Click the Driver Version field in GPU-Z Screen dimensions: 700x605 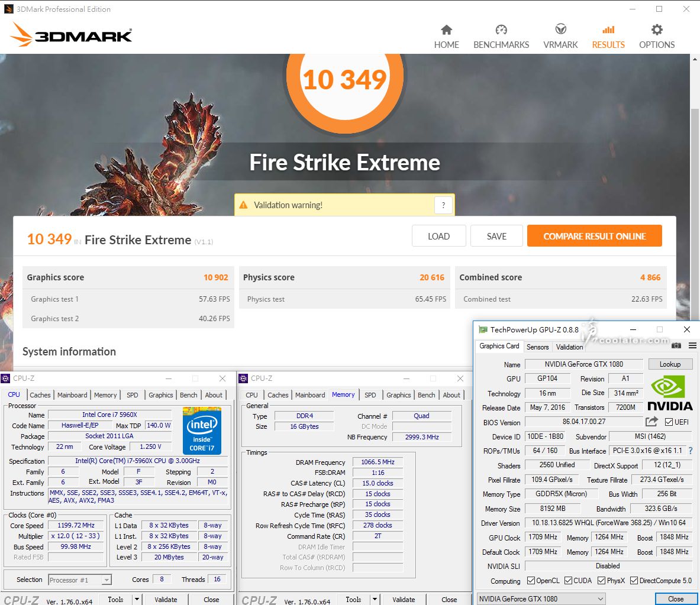[608, 522]
